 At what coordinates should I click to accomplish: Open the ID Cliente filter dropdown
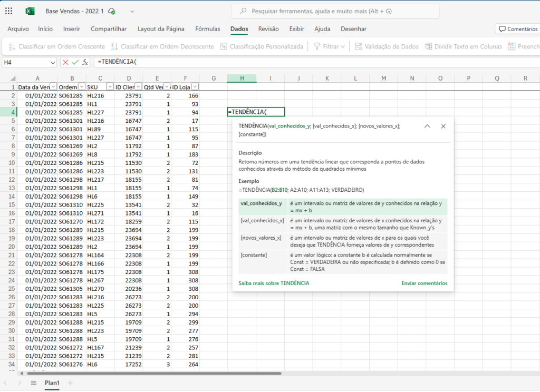click(x=138, y=87)
